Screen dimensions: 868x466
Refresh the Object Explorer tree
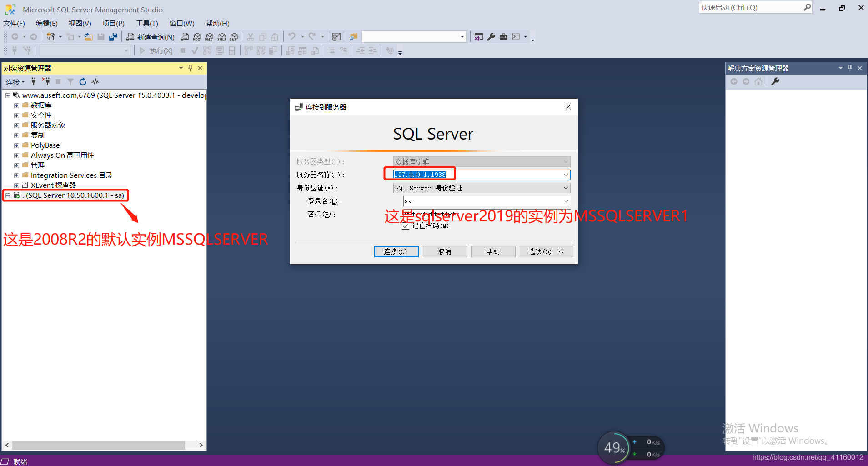(x=83, y=81)
